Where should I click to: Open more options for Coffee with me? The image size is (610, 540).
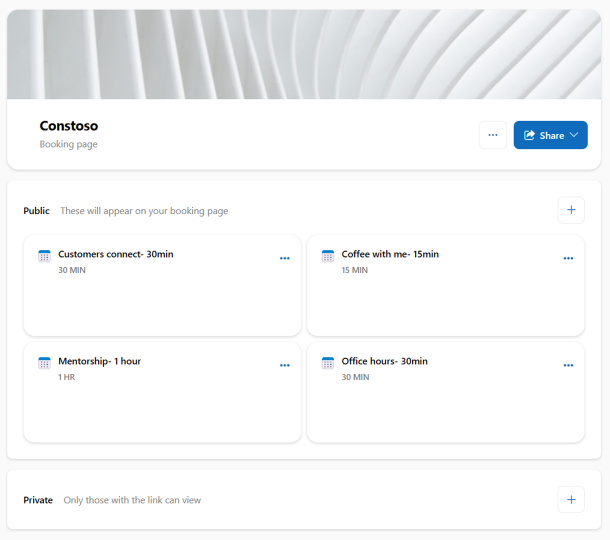point(568,258)
